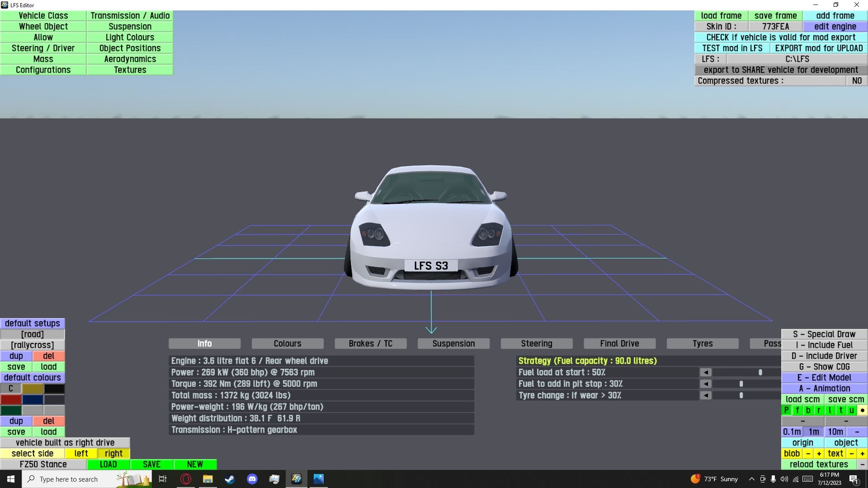Open the Suspension setup tab
Viewport: 868px width, 488px height.
pos(453,344)
